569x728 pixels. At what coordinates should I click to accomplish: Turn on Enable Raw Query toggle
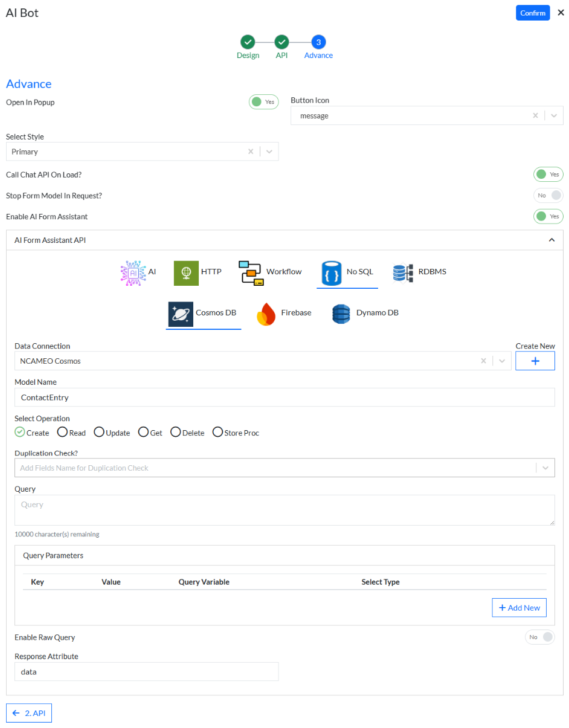539,637
